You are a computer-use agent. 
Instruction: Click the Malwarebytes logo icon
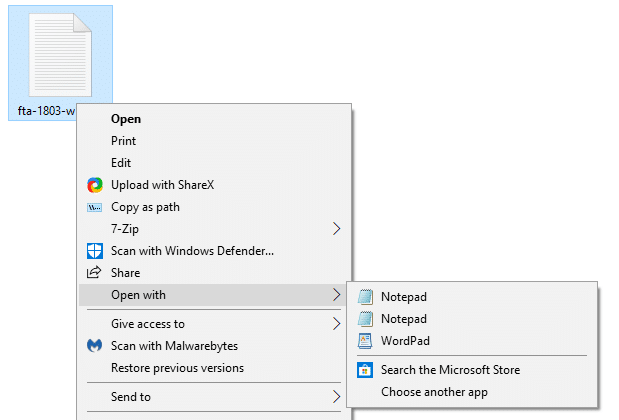[x=94, y=346]
